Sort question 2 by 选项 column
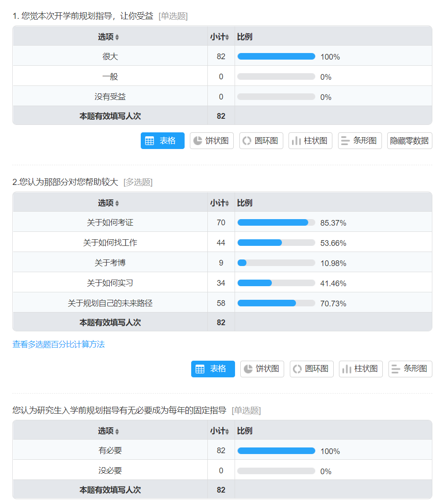442x504 pixels. (x=109, y=203)
